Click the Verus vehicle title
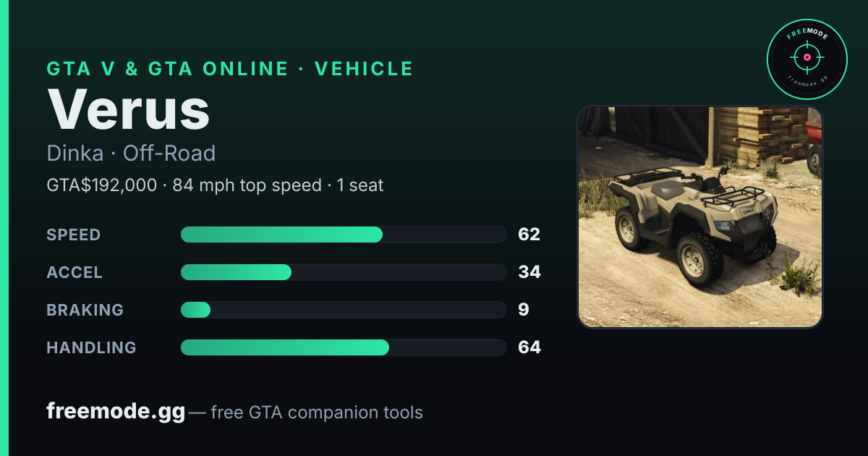Image resolution: width=868 pixels, height=456 pixels. click(129, 109)
